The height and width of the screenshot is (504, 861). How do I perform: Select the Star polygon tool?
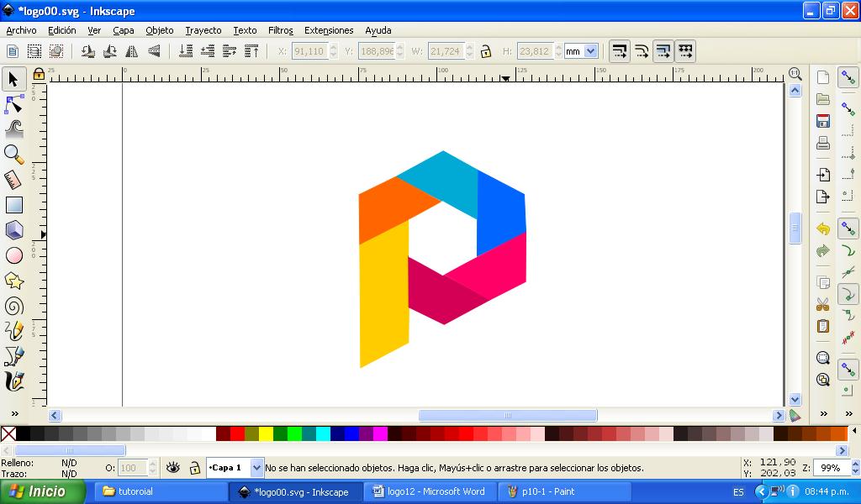[13, 281]
